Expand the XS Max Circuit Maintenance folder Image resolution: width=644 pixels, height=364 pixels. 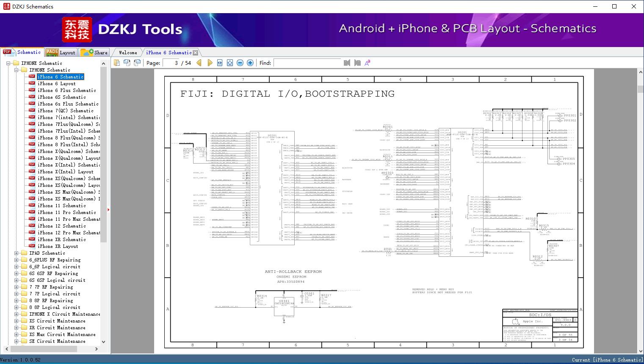[17, 334]
